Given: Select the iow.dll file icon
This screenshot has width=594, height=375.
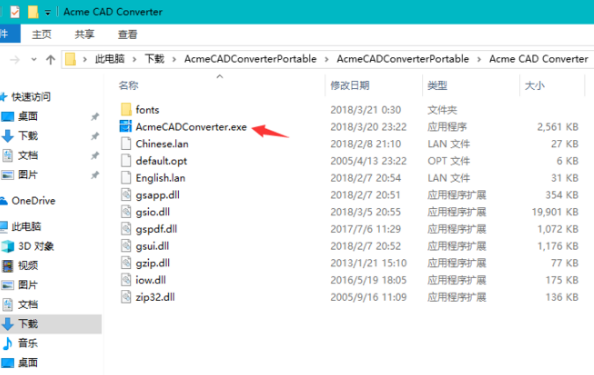Looking at the screenshot, I should (x=126, y=280).
